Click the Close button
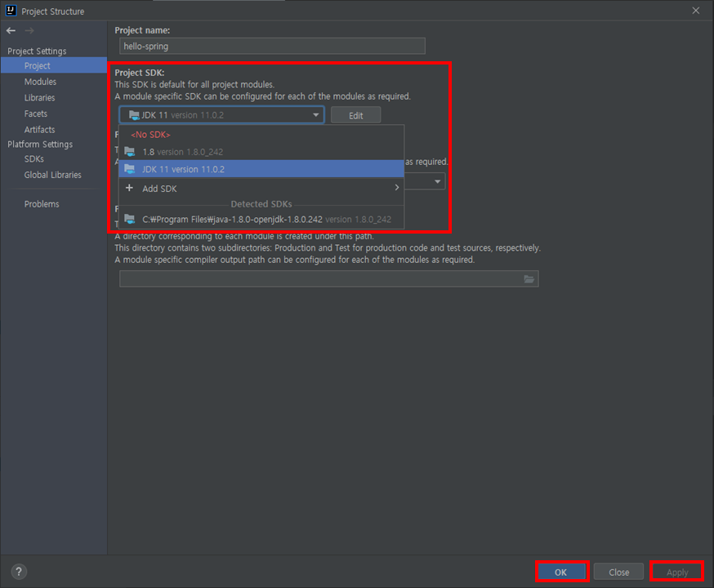The image size is (714, 588). coord(618,572)
